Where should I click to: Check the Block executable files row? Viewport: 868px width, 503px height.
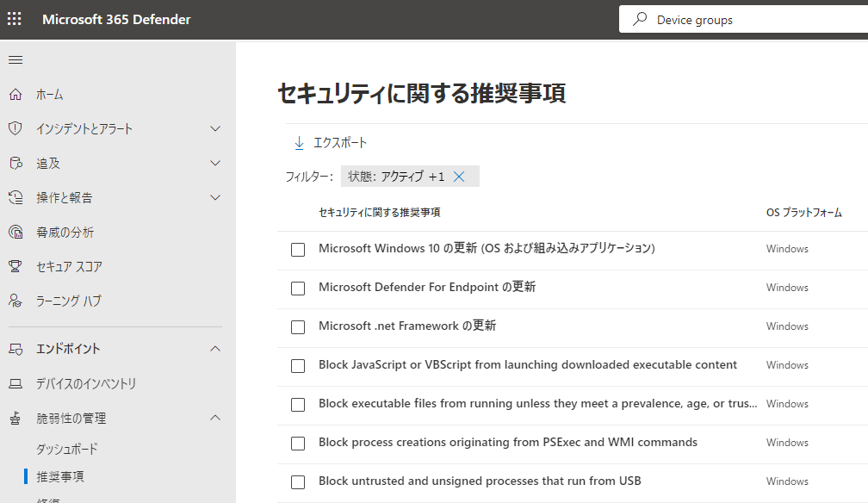click(298, 405)
